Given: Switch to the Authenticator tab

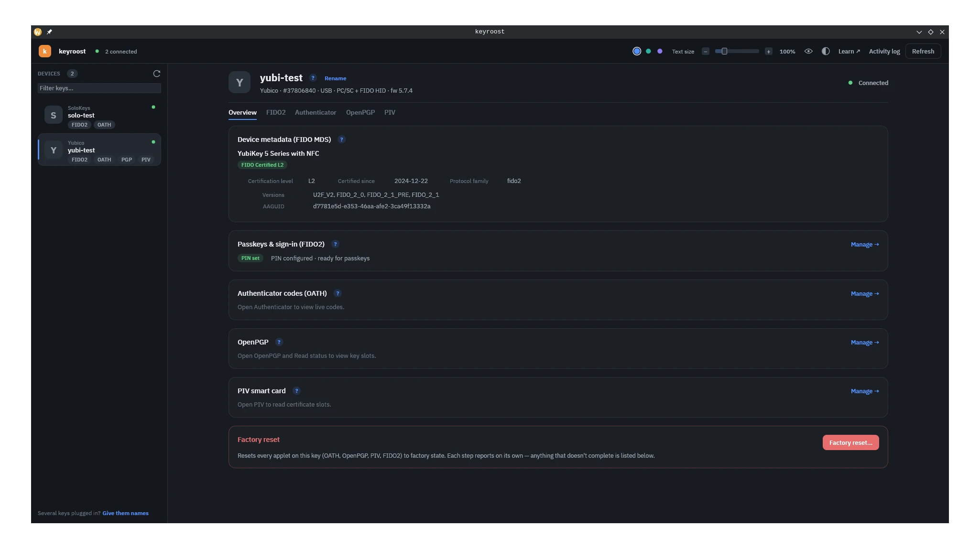Looking at the screenshot, I should tap(316, 113).
